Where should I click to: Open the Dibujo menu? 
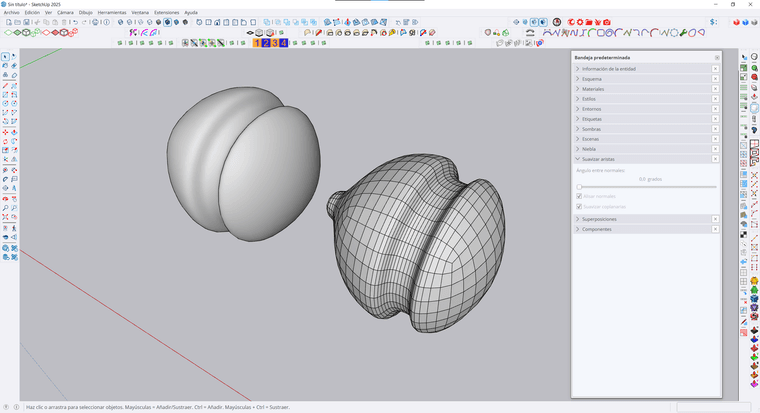[x=86, y=13]
